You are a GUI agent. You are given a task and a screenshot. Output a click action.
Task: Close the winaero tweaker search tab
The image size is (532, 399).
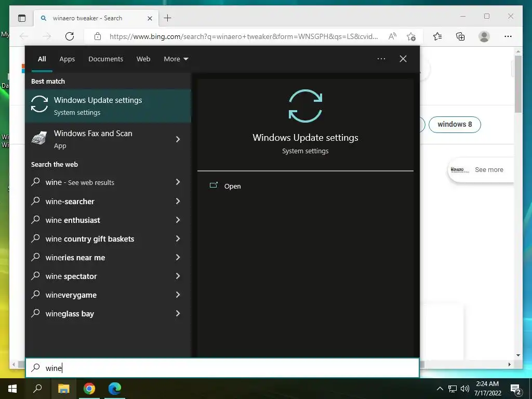(150, 18)
